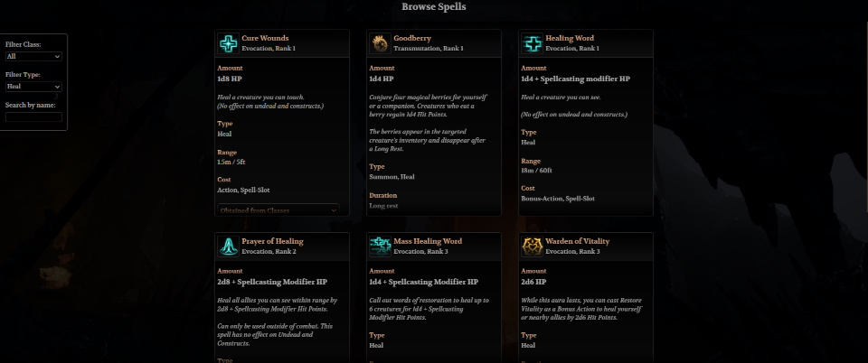Click the Warden of Vitality amount value
The height and width of the screenshot is (363, 868).
[533, 282]
